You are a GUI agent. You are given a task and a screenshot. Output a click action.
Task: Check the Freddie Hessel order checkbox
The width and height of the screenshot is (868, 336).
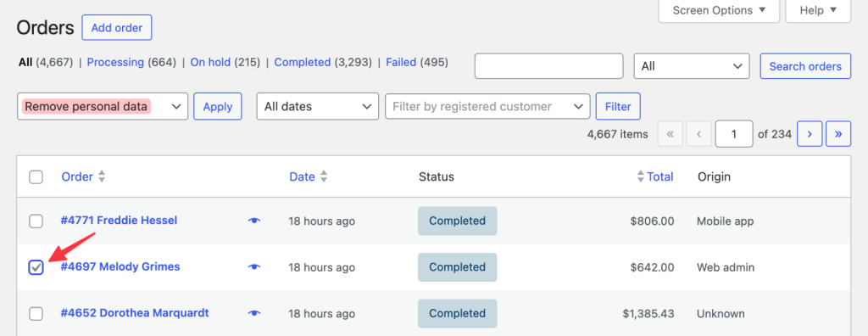pyautogui.click(x=36, y=221)
